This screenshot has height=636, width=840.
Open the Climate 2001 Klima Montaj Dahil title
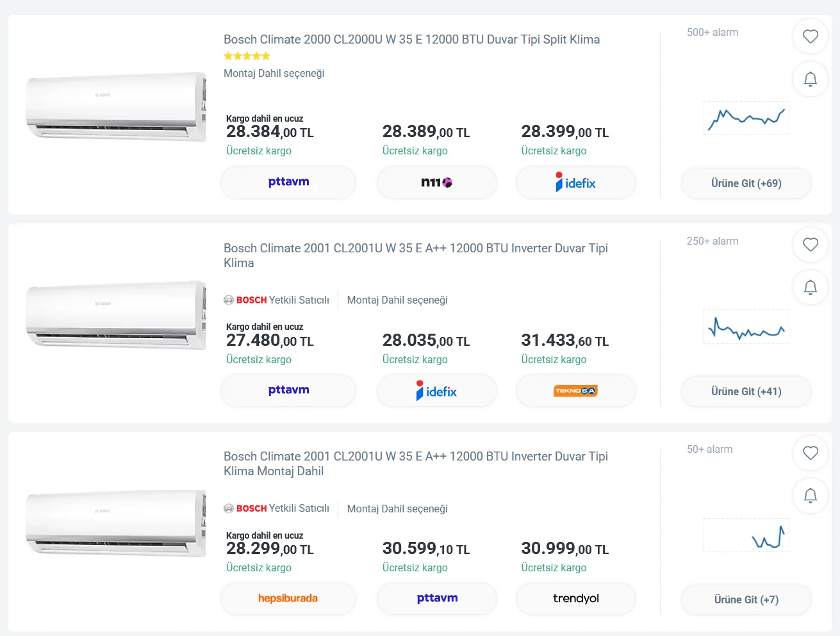pos(415,464)
